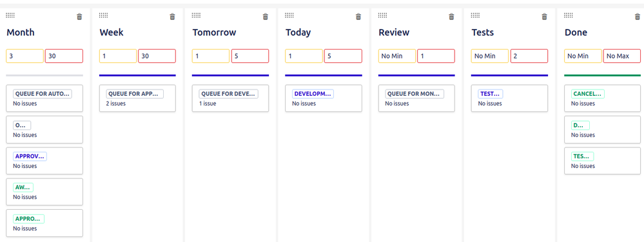Image resolution: width=644 pixels, height=242 pixels.
Task: Select the Done column No Max field
Action: [x=622, y=56]
